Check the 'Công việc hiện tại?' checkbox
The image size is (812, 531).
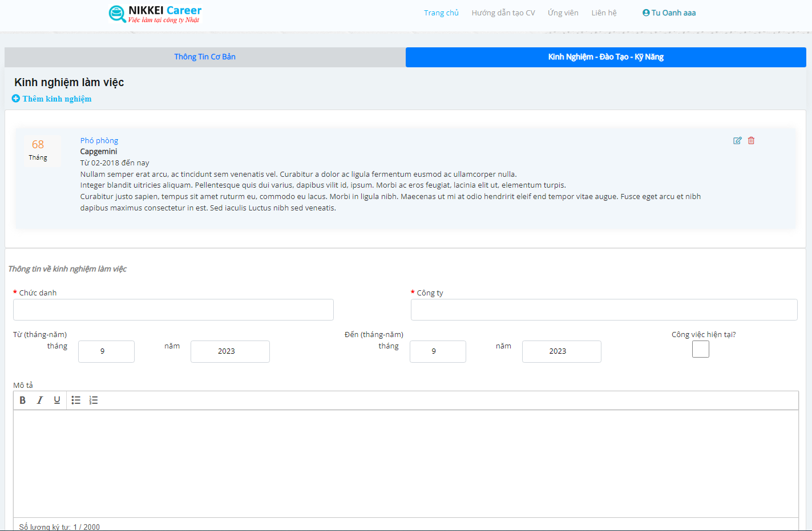click(x=700, y=349)
